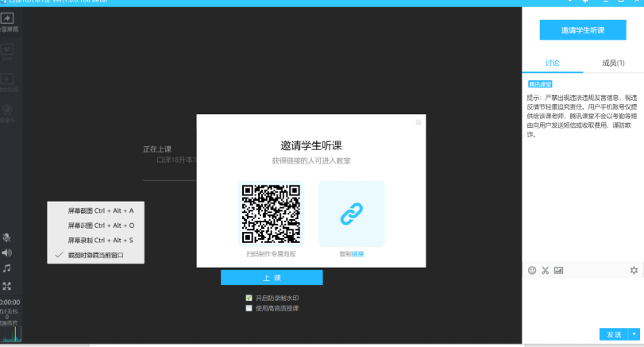
Task: Click the insert image icon in chat
Action: click(x=558, y=271)
